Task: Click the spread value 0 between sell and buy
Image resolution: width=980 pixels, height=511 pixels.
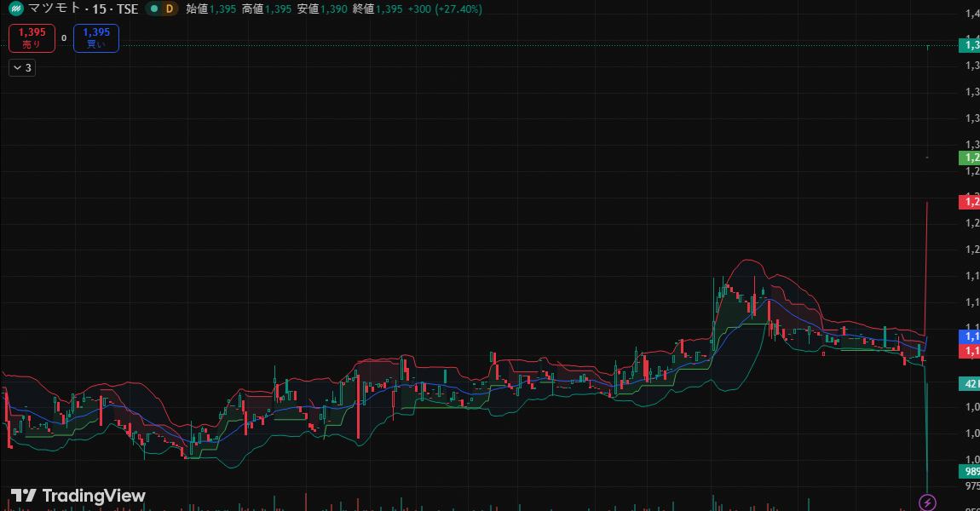Action: pos(64,38)
